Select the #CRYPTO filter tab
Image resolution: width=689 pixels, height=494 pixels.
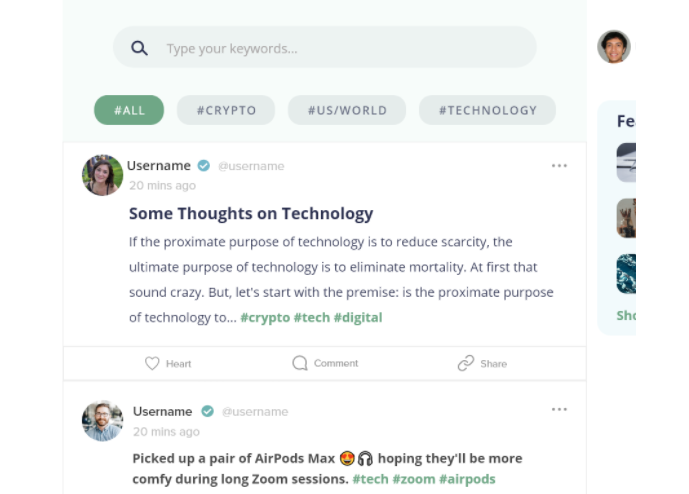tap(226, 110)
